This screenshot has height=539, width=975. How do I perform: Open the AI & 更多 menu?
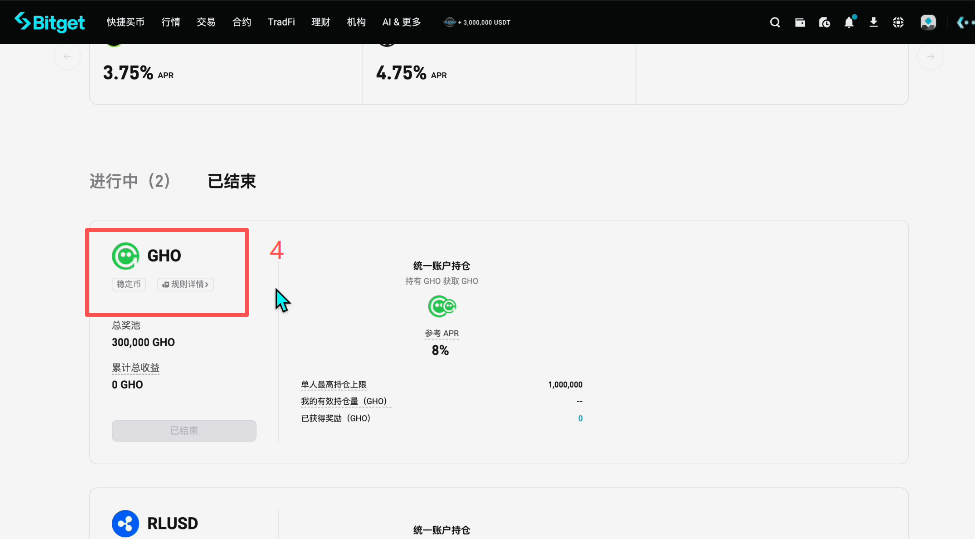(401, 22)
